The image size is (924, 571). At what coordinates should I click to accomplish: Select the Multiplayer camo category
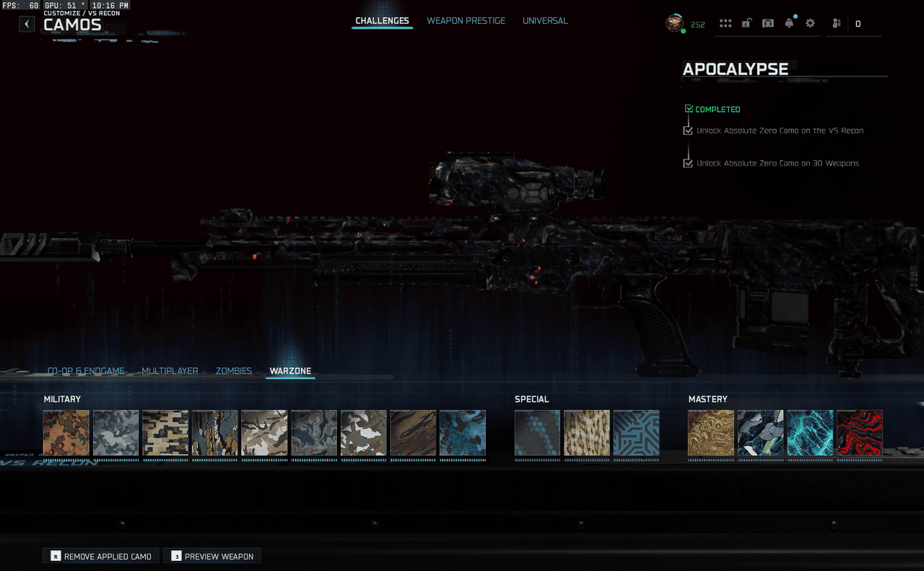click(x=170, y=371)
